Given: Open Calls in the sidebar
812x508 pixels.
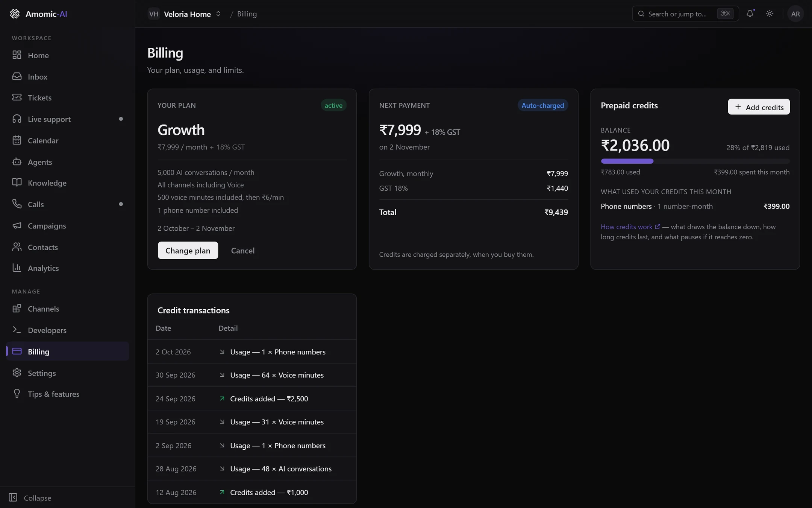Looking at the screenshot, I should [68, 204].
